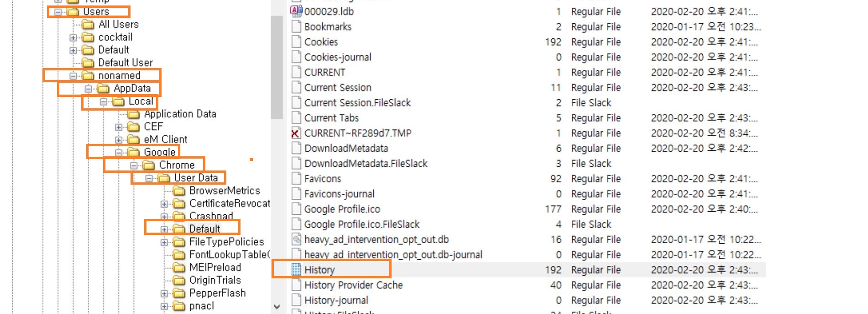Image resolution: width=868 pixels, height=314 pixels.
Task: Select the Current Session file name
Action: click(x=338, y=87)
